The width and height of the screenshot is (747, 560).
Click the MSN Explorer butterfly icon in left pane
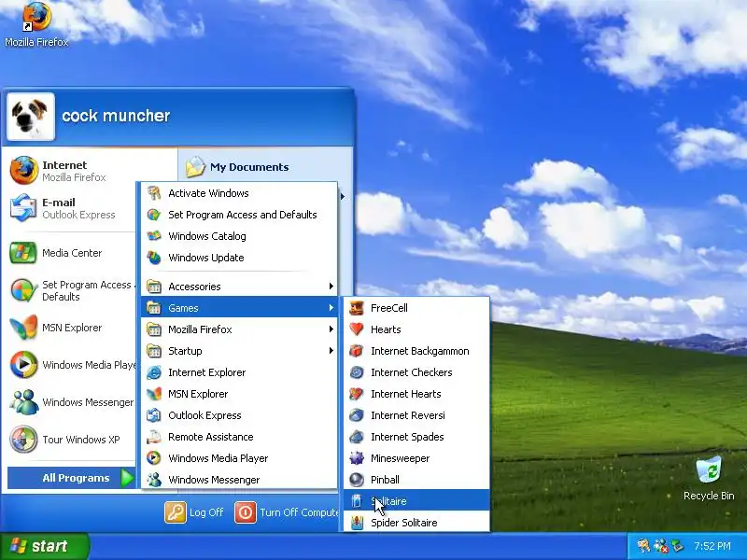pyautogui.click(x=22, y=328)
